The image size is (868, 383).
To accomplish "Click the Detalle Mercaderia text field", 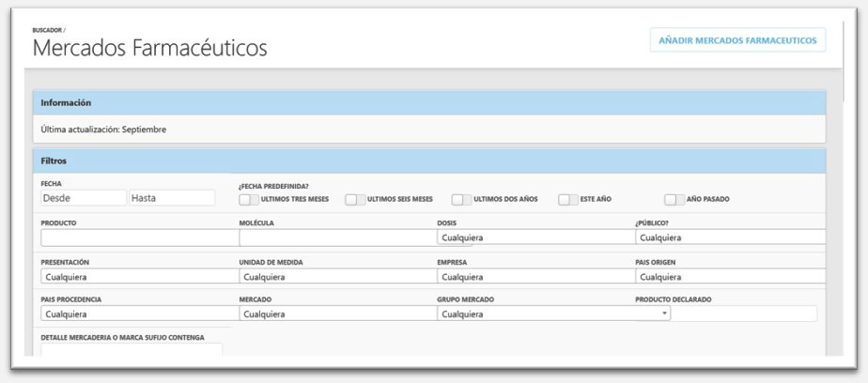I will [132, 350].
